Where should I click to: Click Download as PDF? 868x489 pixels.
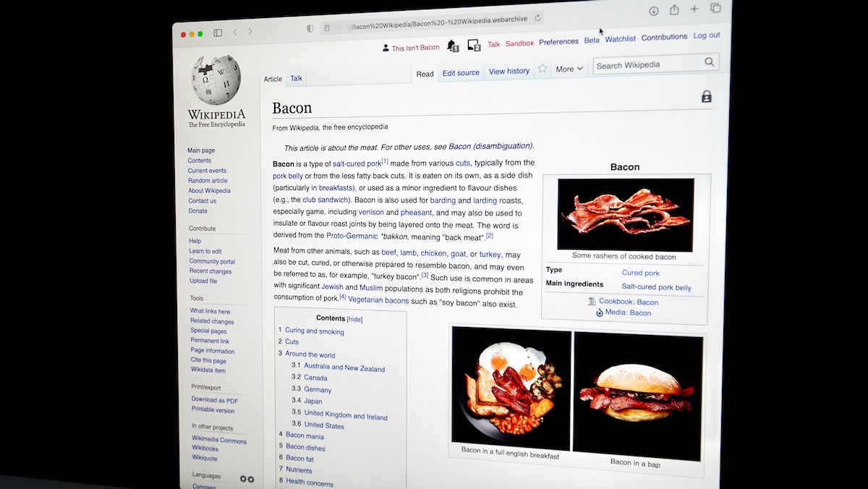215,400
